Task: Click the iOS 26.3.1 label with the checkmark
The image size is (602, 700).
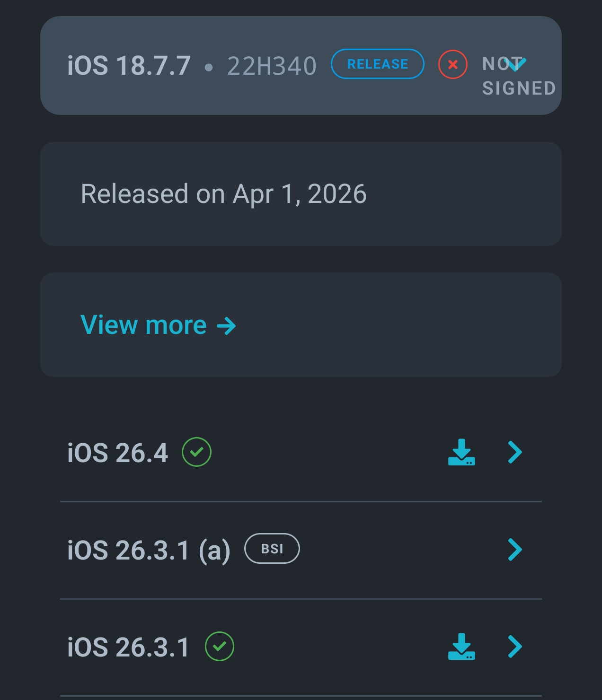Action: click(x=128, y=647)
